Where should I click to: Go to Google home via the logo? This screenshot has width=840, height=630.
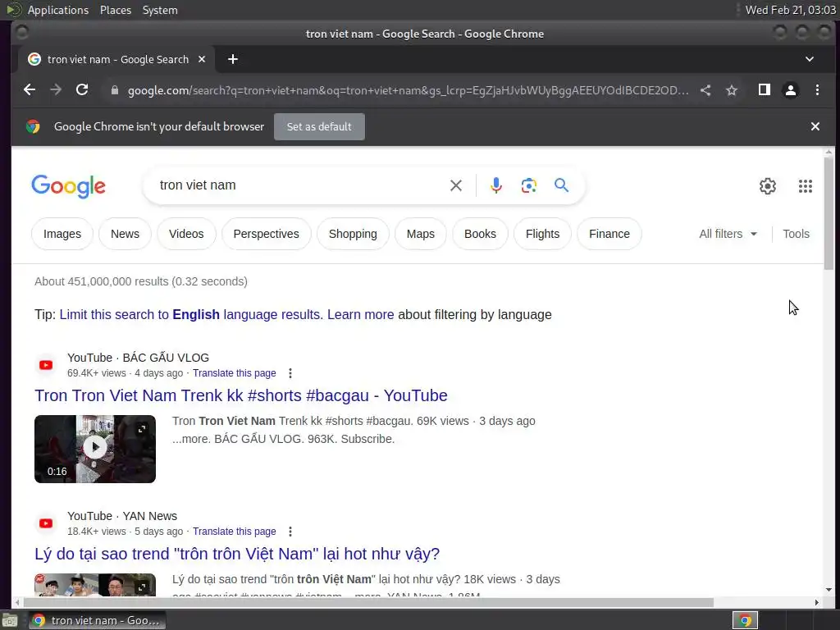pos(69,186)
